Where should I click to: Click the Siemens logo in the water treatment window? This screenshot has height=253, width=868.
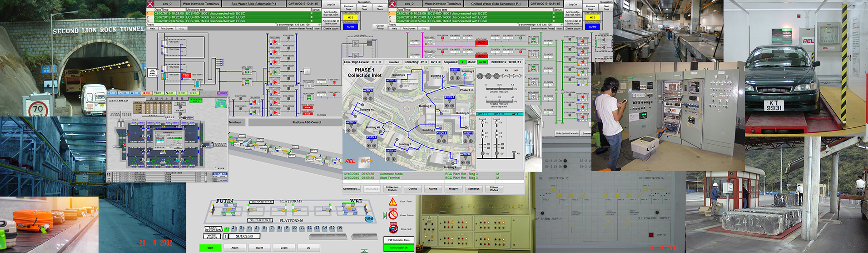coord(220,174)
